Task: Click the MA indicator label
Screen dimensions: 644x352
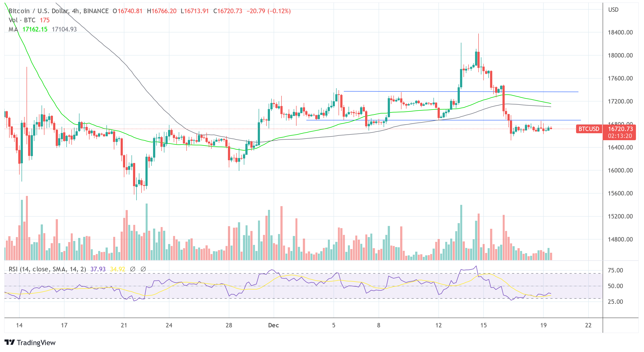Action: pyautogui.click(x=13, y=29)
